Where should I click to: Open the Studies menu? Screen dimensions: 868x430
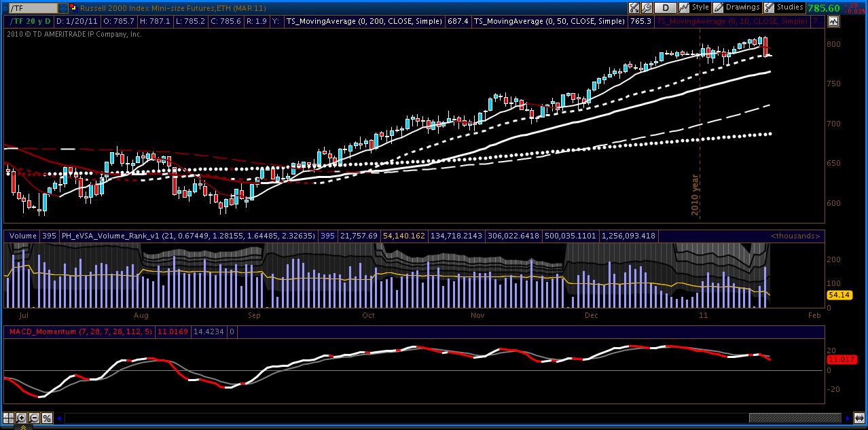pyautogui.click(x=784, y=7)
